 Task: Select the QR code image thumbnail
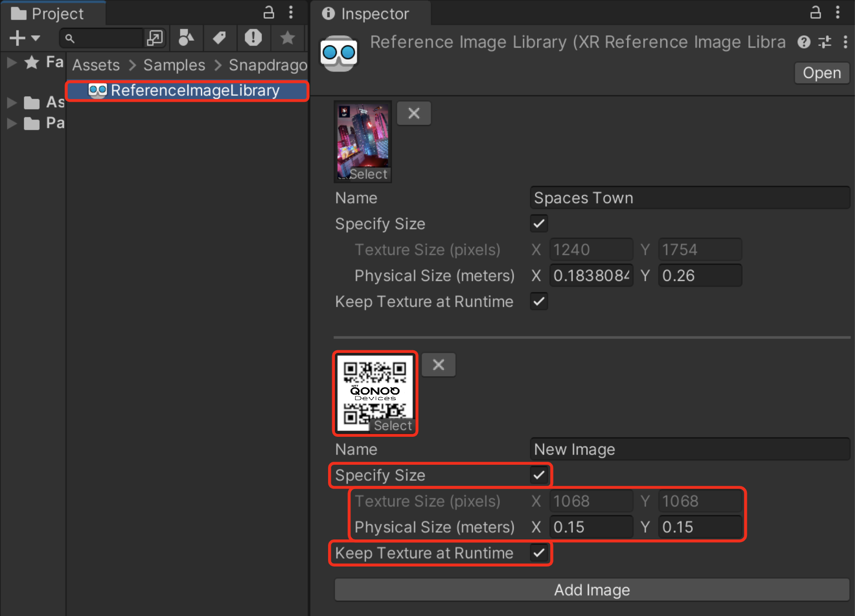click(x=375, y=393)
